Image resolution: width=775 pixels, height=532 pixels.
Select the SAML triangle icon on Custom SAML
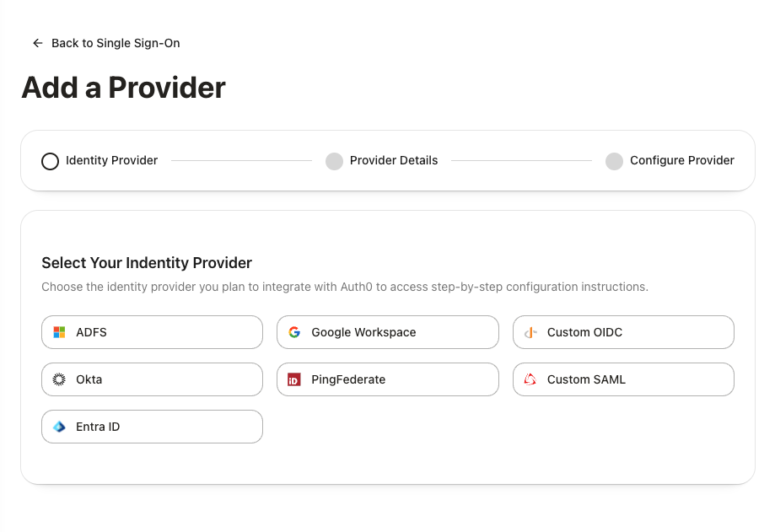(x=530, y=379)
